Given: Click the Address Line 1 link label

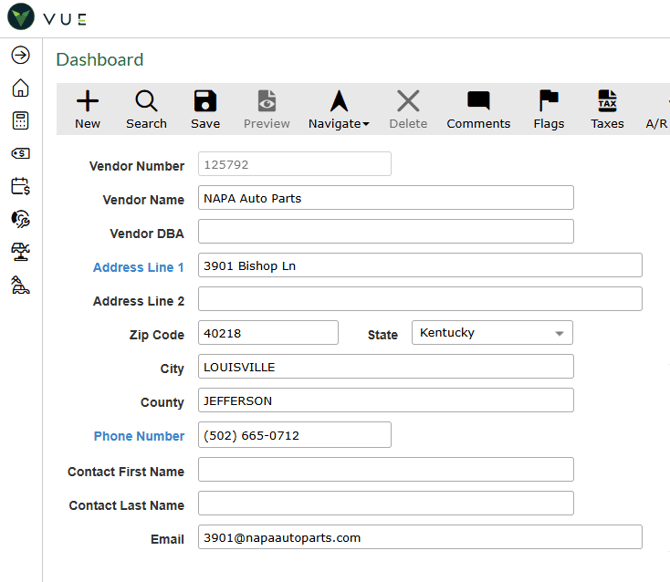Looking at the screenshot, I should pyautogui.click(x=138, y=267).
